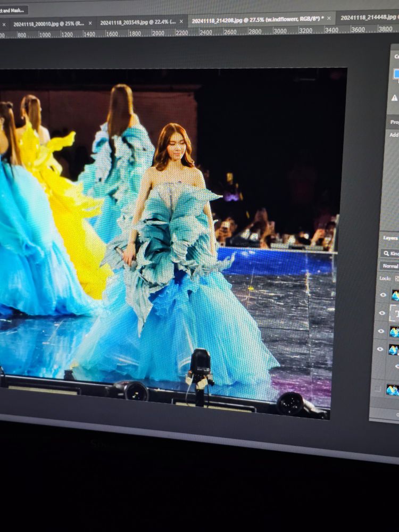Viewport: 399px width, 532px height.
Task: Select the topmost layer thumbnail
Action: click(x=395, y=295)
